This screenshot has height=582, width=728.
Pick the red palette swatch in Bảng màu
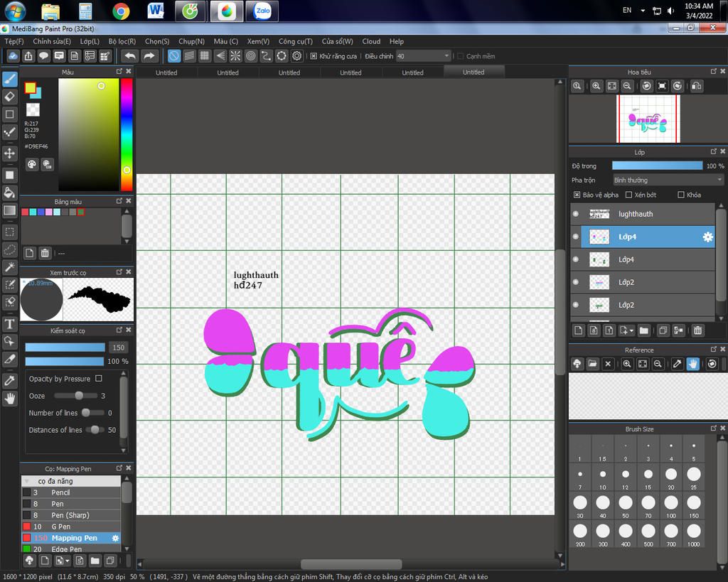click(x=25, y=212)
